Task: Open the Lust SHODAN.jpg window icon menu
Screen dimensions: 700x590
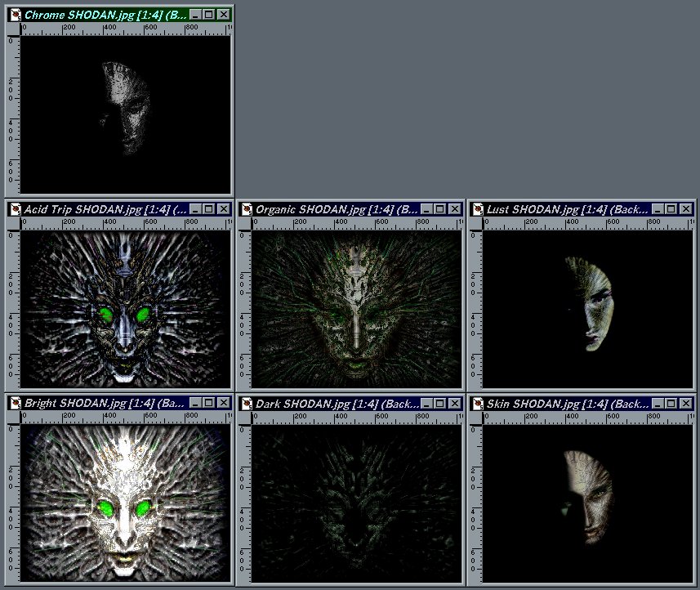Action: pos(478,209)
